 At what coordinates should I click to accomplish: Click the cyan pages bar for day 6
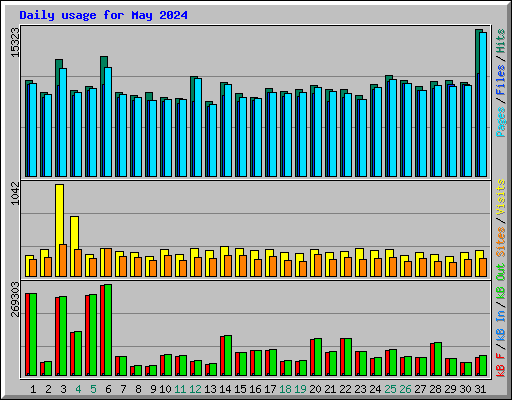[x=108, y=122]
